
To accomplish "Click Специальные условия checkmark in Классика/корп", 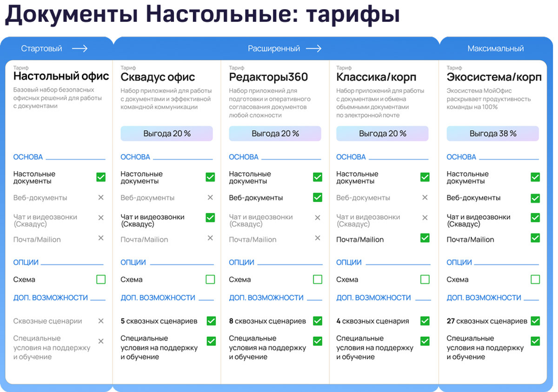I will click(425, 341).
